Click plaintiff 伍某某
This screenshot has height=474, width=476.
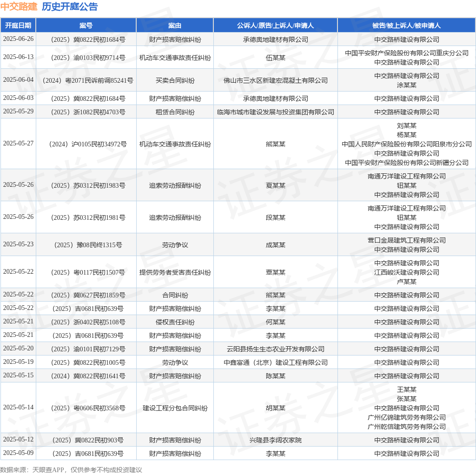tap(275, 58)
